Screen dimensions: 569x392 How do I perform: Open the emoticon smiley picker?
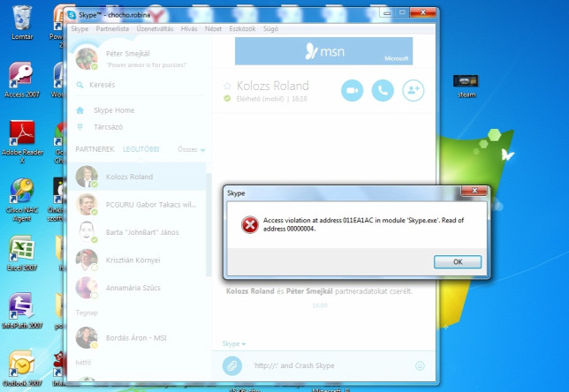tap(420, 366)
